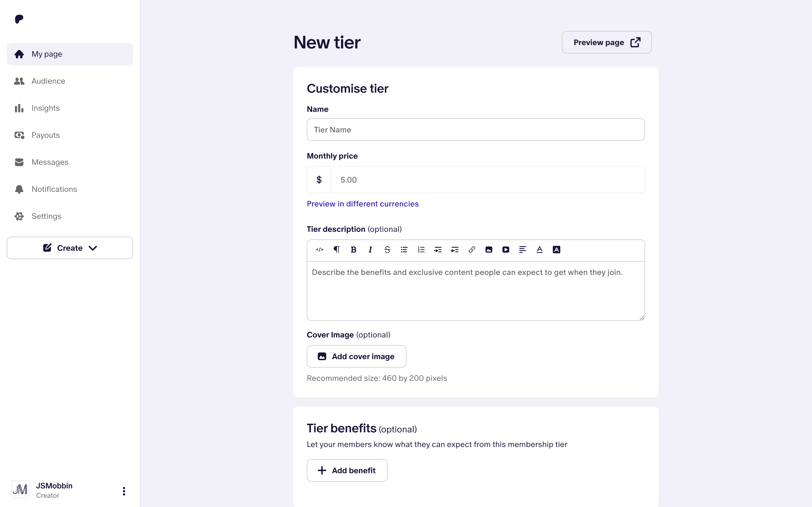Focus the Tier Name input field
The image size is (812, 507).
pyautogui.click(x=475, y=130)
